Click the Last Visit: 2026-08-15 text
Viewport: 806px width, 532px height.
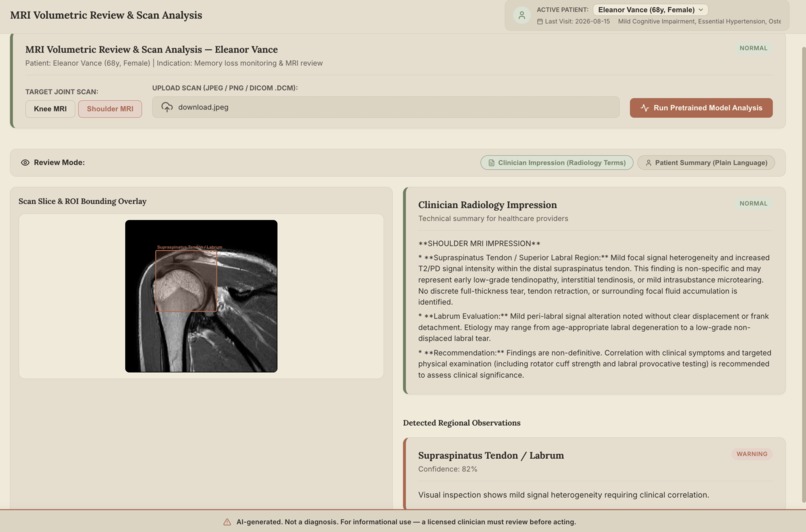pyautogui.click(x=577, y=22)
